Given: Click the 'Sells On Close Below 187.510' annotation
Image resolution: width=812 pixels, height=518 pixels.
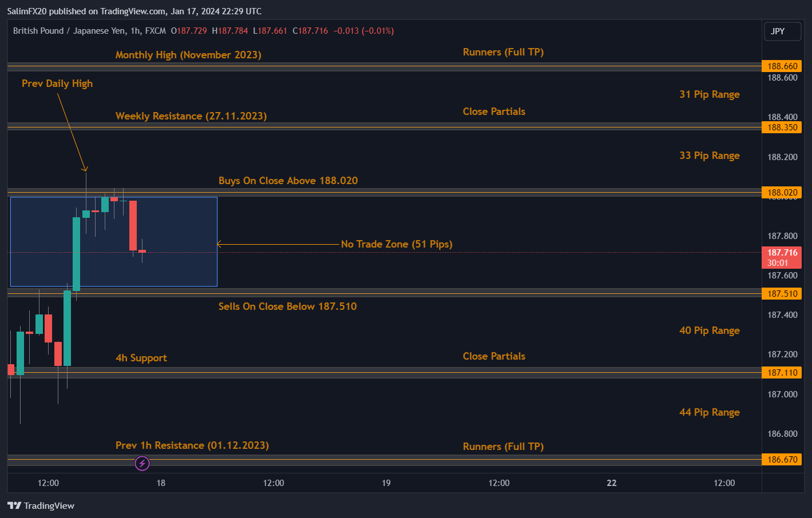Looking at the screenshot, I should tap(287, 306).
